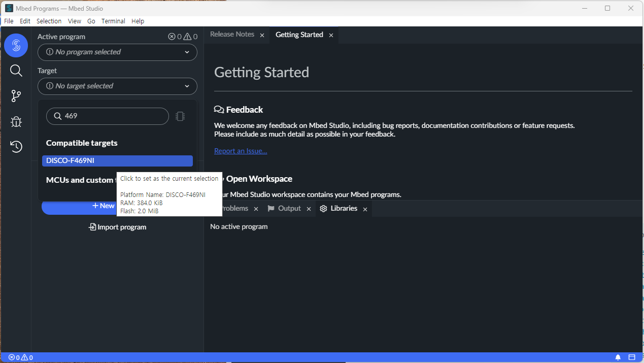Image resolution: width=644 pixels, height=363 pixels.
Task: Open the Selection menu
Action: [49, 21]
